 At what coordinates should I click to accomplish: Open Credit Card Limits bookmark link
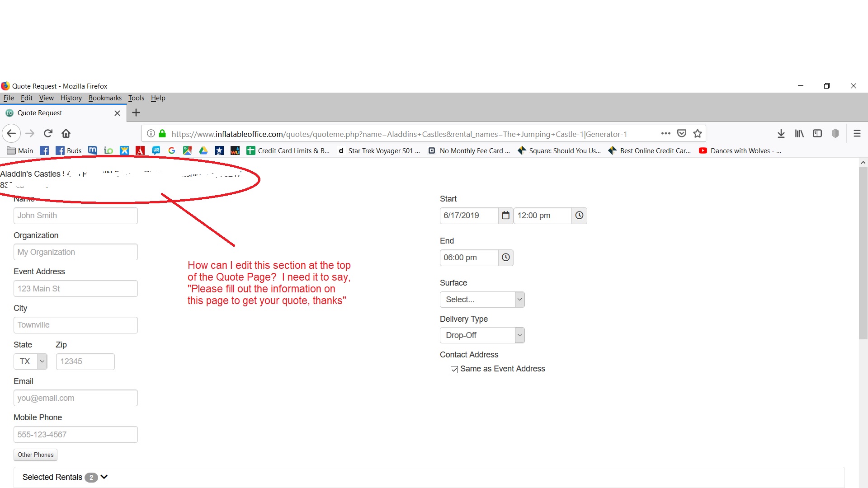point(288,151)
